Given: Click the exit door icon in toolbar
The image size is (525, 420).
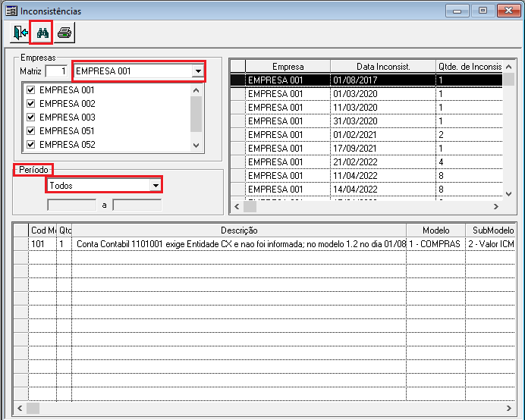Looking at the screenshot, I should [20, 33].
